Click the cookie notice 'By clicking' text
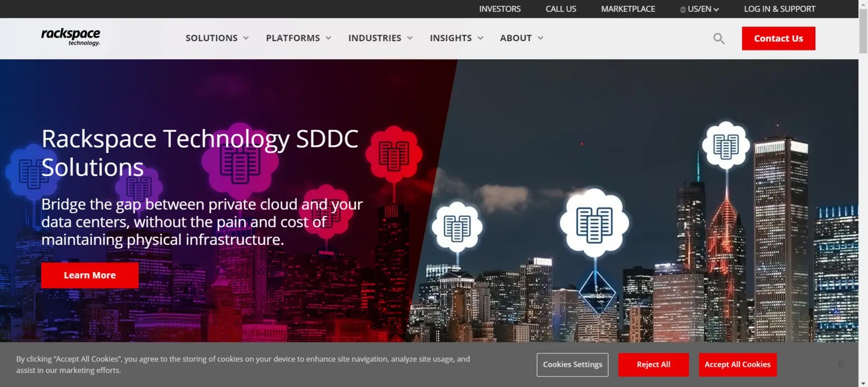The height and width of the screenshot is (387, 868). (243, 365)
